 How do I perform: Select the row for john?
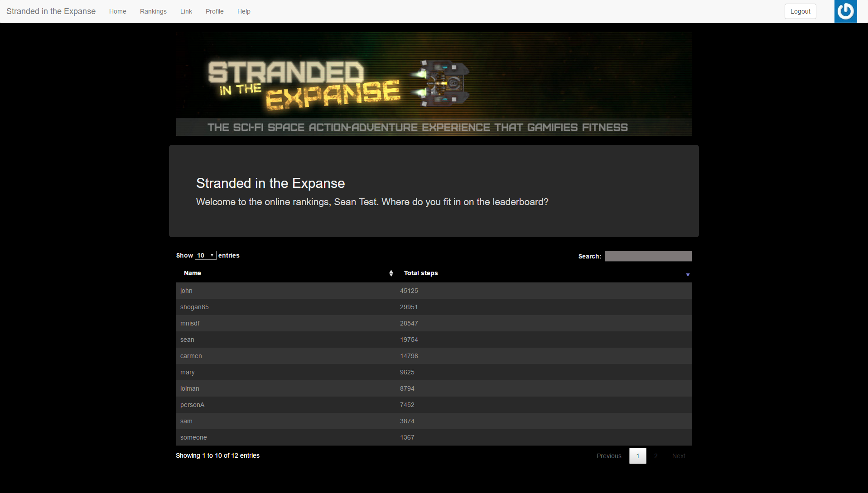pos(434,291)
